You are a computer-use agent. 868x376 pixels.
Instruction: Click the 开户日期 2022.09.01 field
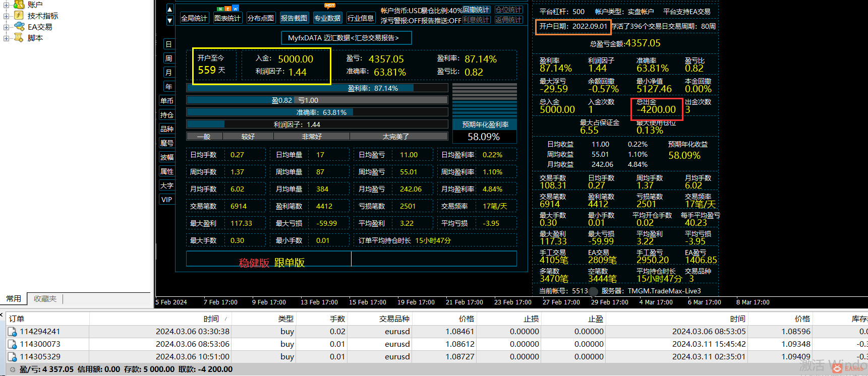pos(573,26)
